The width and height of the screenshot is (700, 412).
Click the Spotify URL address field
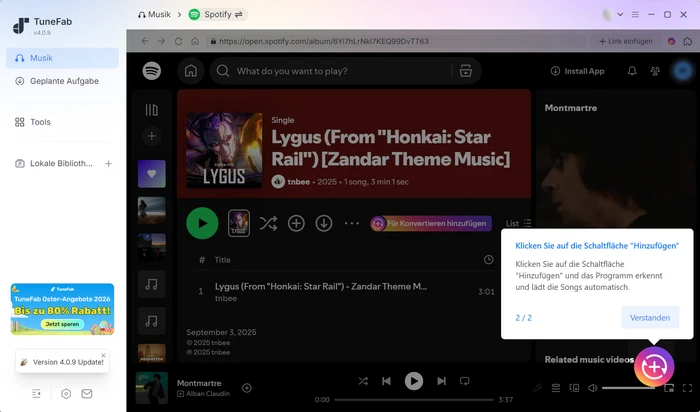[x=395, y=41]
